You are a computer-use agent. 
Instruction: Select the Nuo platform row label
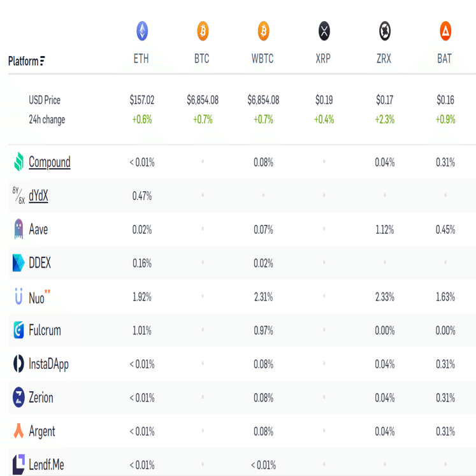[36, 297]
